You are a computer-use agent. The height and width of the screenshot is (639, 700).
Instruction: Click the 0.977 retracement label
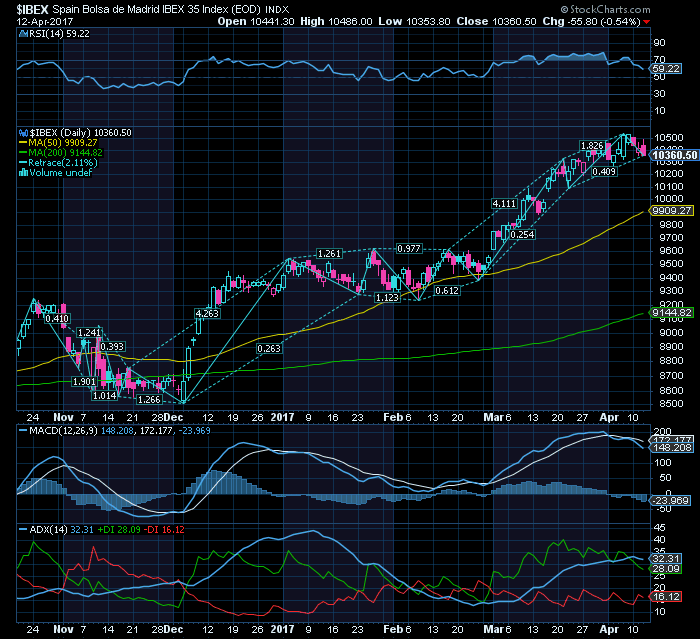click(409, 249)
